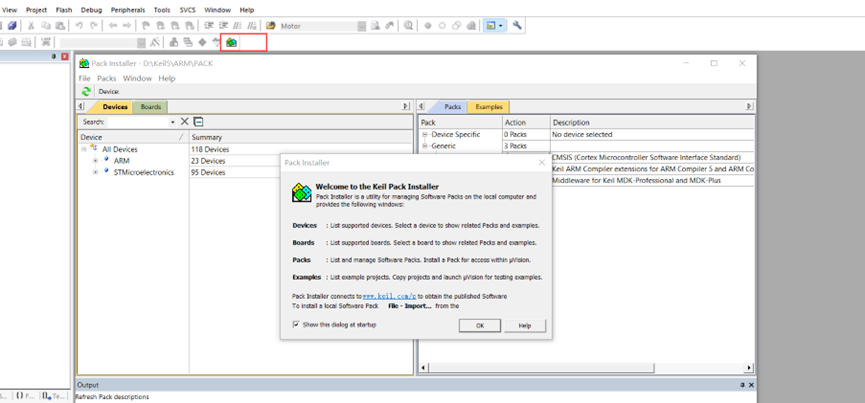Click the '3 Packs' action cell
Screen dimensions: 865x403
point(515,146)
